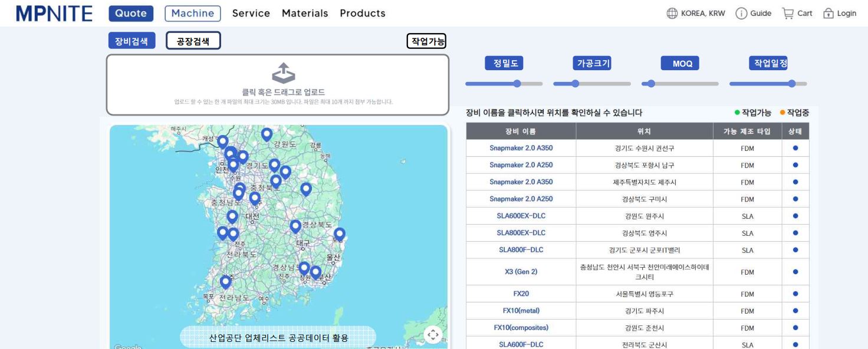Viewport: 868px width, 349px height.
Task: Open Snapmaker 2.0 A350 in 수원시 row
Action: [x=521, y=148]
